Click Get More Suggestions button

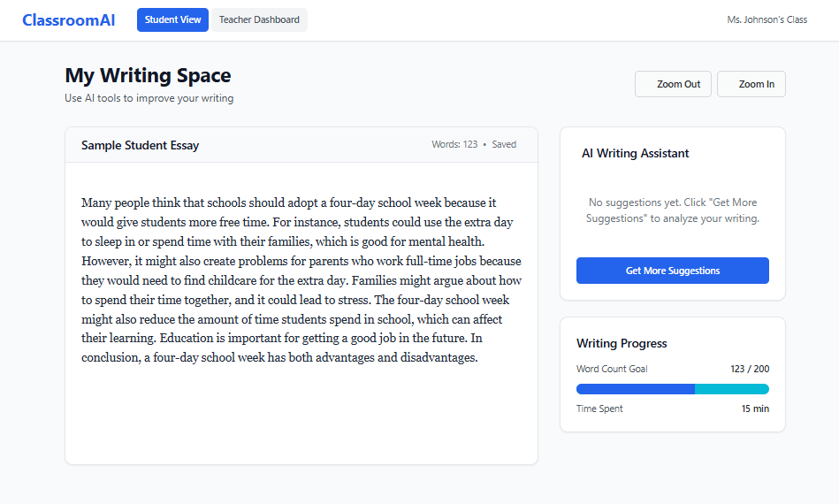672,271
